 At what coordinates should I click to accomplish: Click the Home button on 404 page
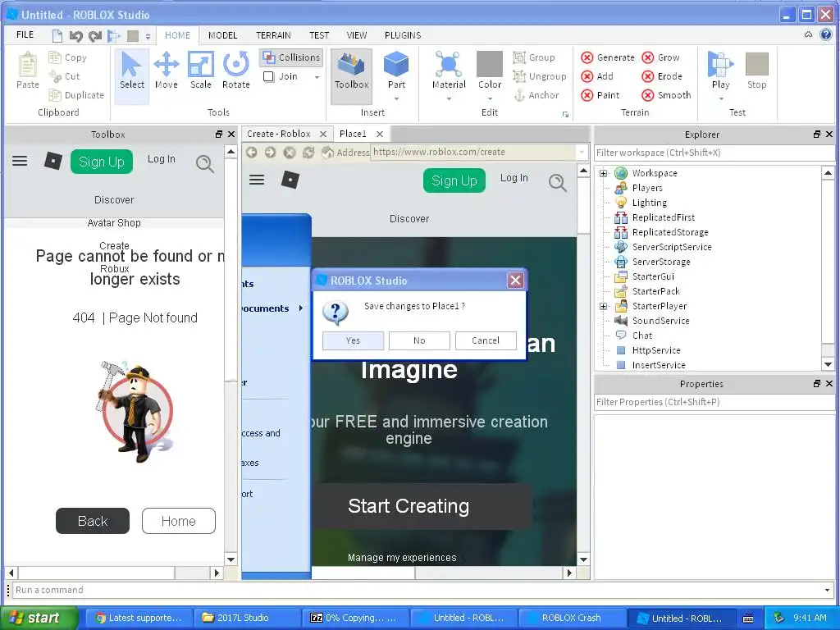(x=178, y=521)
